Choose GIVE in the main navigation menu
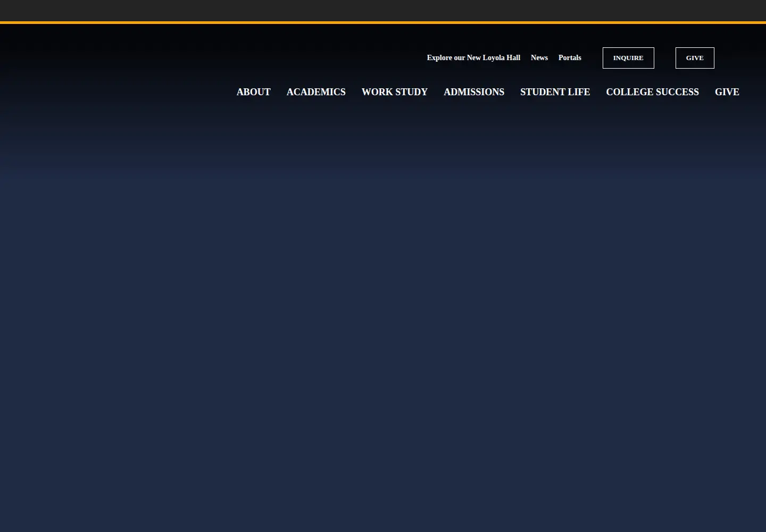 pos(727,92)
